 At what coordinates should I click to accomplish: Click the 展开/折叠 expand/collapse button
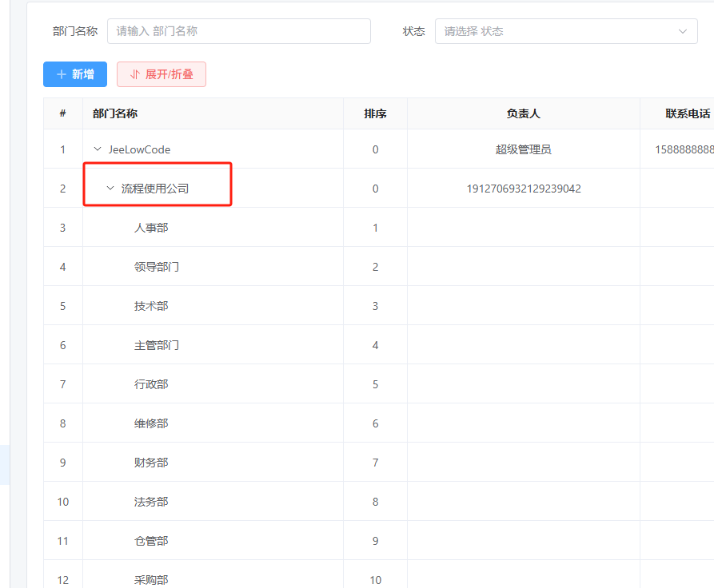point(162,74)
